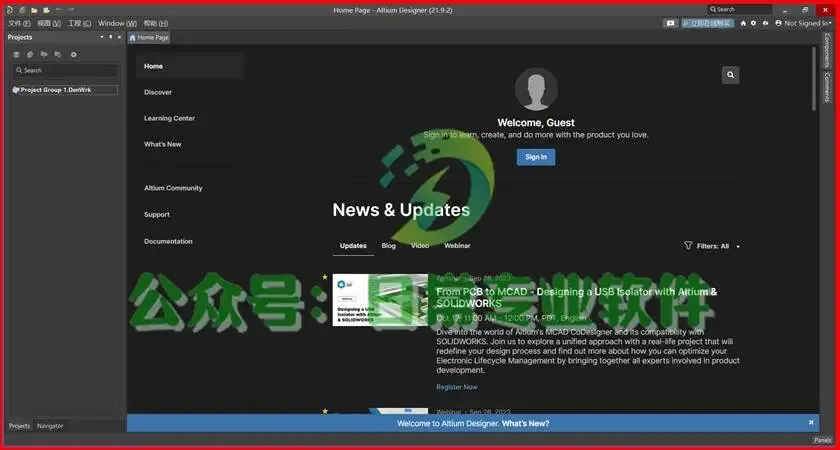
Task: Select the Home Page document tab
Action: (149, 38)
